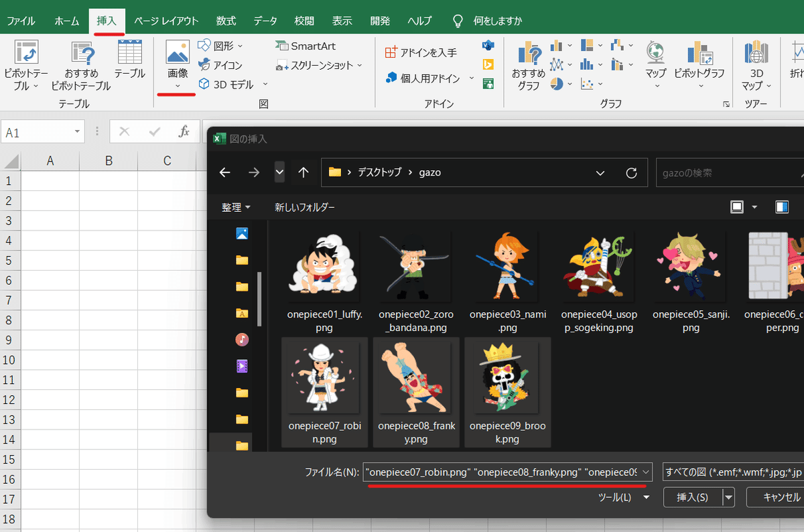Click the Bing Maps add-in icon

[x=488, y=64]
